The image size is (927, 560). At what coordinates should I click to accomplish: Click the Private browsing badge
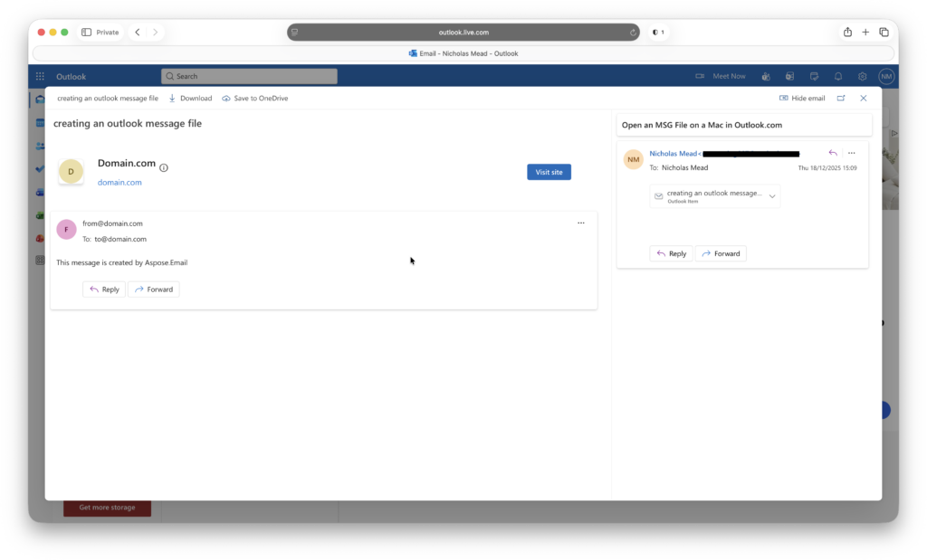click(x=100, y=32)
